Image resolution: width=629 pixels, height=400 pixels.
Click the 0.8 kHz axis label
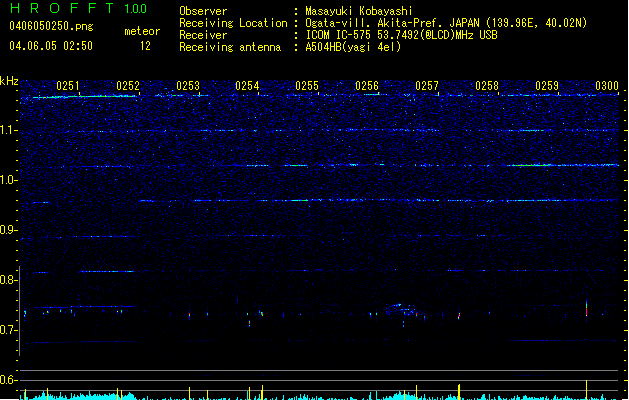(8, 280)
